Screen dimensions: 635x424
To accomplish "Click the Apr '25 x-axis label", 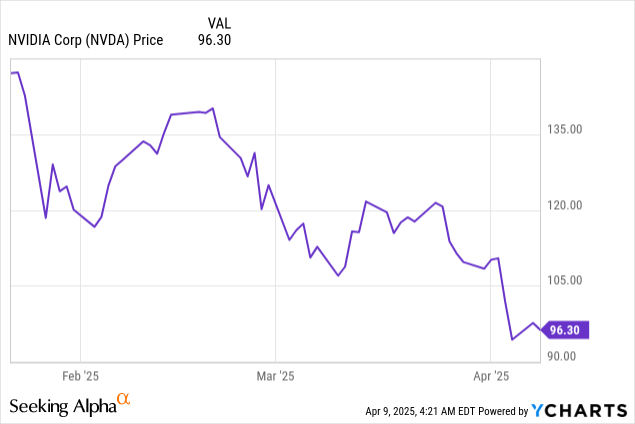I will (490, 377).
